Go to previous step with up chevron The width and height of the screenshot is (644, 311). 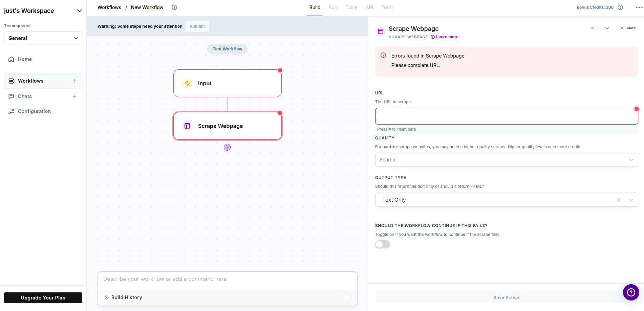592,28
